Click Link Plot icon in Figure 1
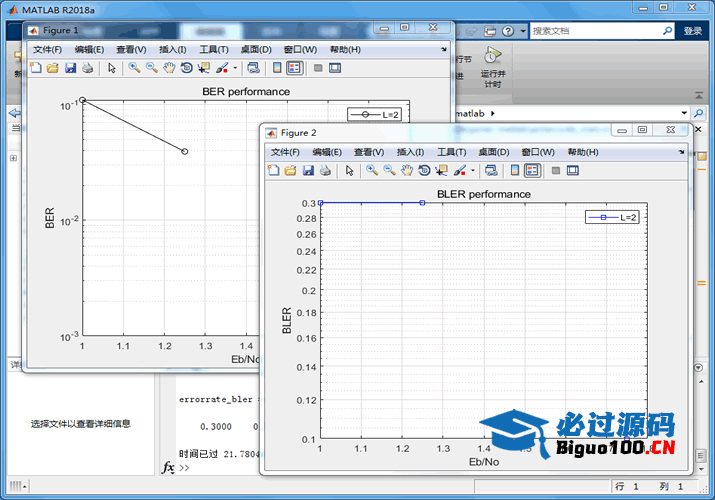This screenshot has width=715, height=500. pos(254,68)
